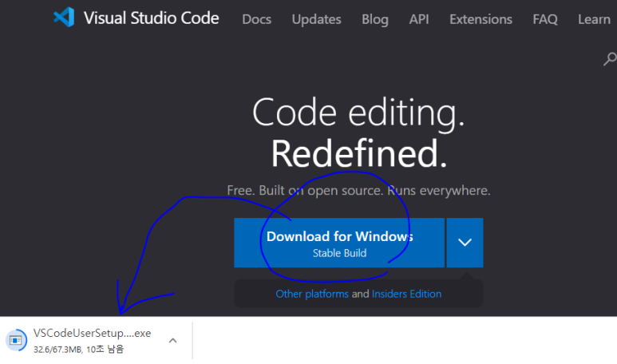Open the Other platforms link
Screen dimensions: 617x364
pyautogui.click(x=312, y=294)
